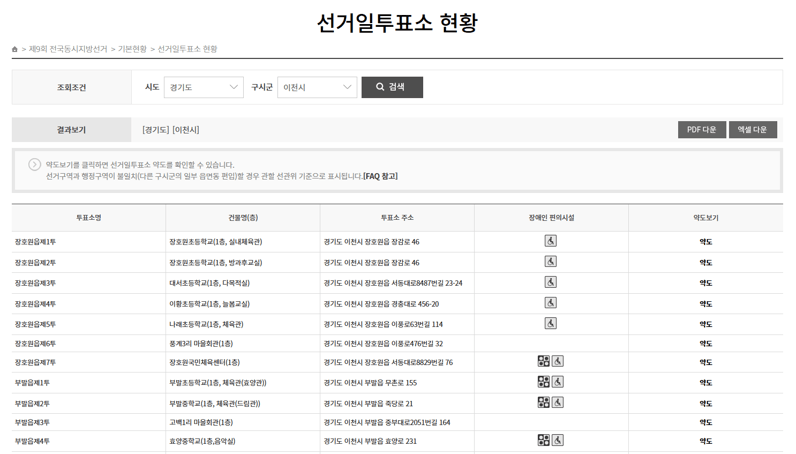Viewport: 796px width, 454px height.
Task: Click 선거일투표소 현황 breadcrumb item
Action: (187, 49)
